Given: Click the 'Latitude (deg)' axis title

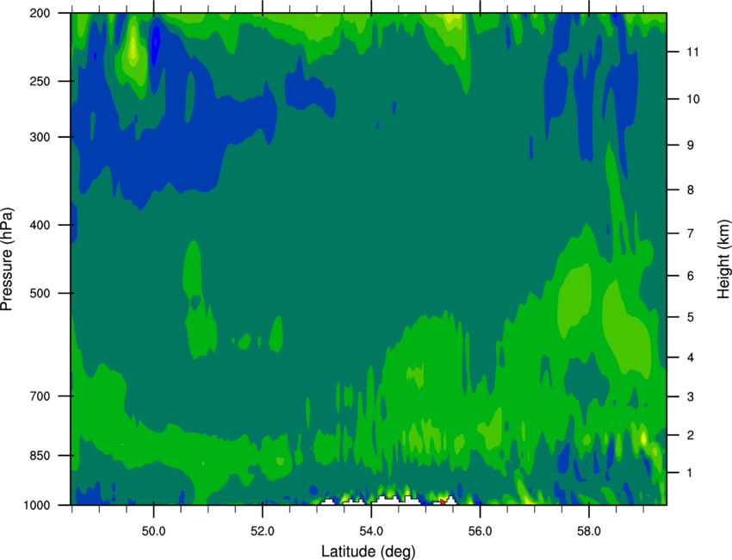Looking at the screenshot, I should pos(369,551).
